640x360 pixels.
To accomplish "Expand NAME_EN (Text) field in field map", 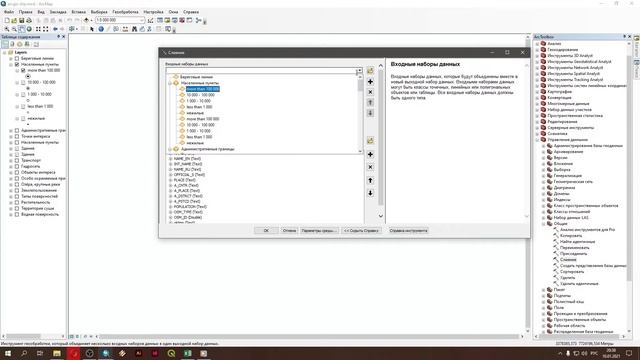I will click(171, 159).
